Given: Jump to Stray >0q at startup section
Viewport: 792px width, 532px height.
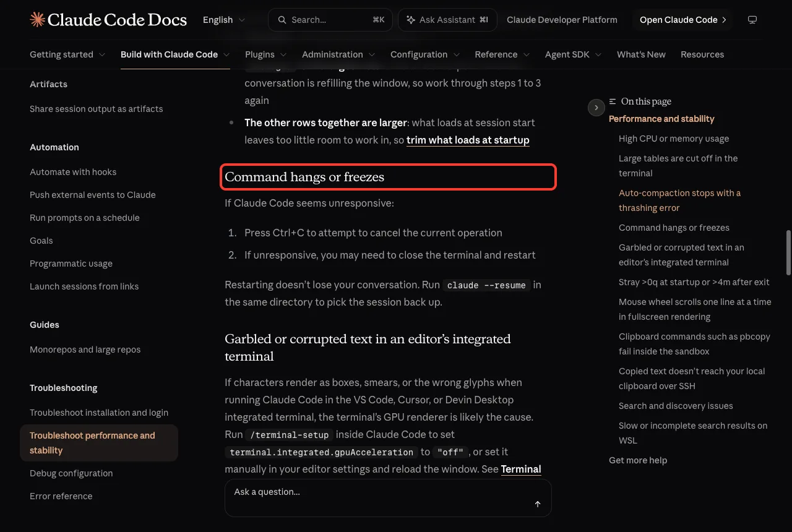Looking at the screenshot, I should (694, 282).
